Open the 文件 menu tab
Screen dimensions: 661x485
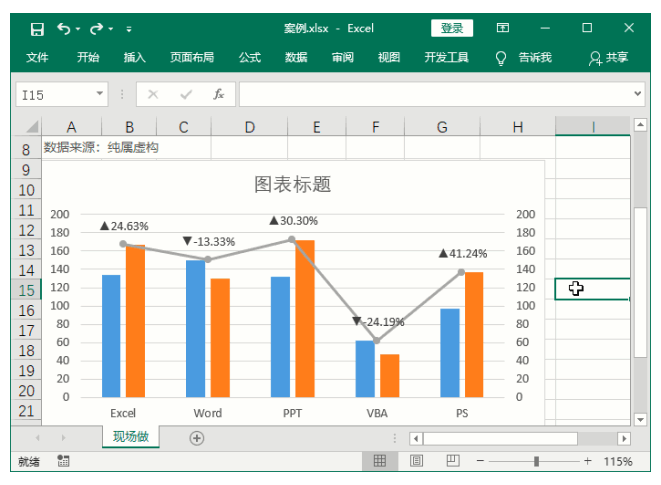pyautogui.click(x=37, y=57)
